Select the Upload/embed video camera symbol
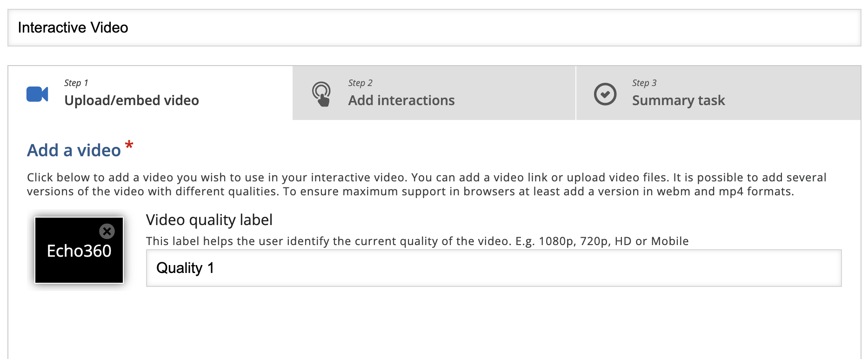Screen dimensions: 868x359 point(38,93)
